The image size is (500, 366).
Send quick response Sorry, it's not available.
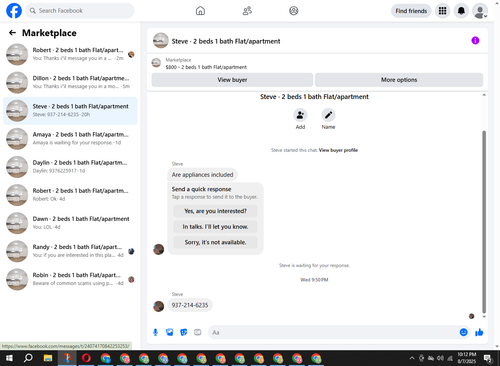[215, 242]
